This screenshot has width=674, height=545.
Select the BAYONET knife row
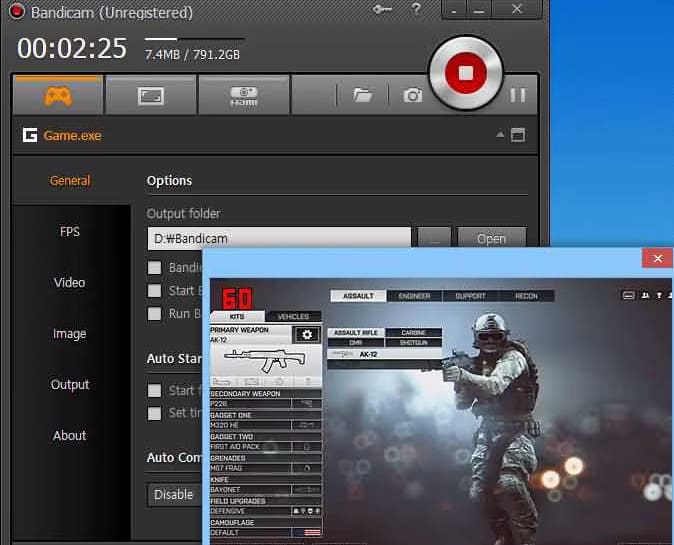[266, 490]
